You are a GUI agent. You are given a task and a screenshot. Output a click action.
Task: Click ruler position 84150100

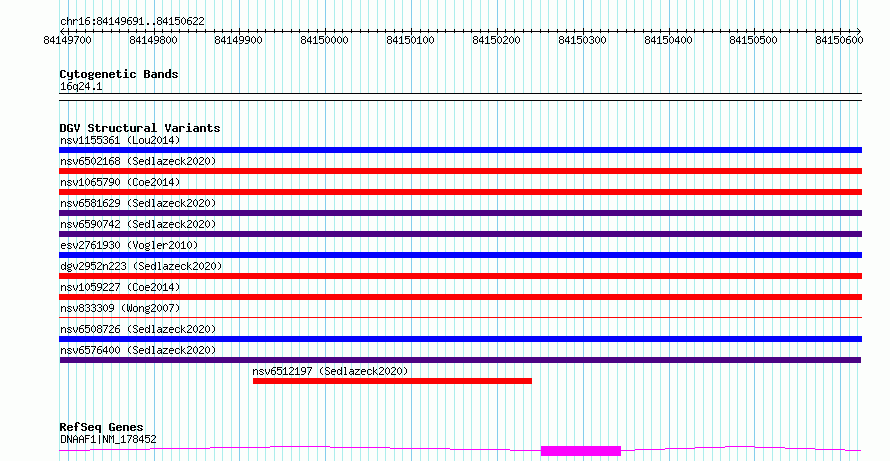(x=410, y=40)
